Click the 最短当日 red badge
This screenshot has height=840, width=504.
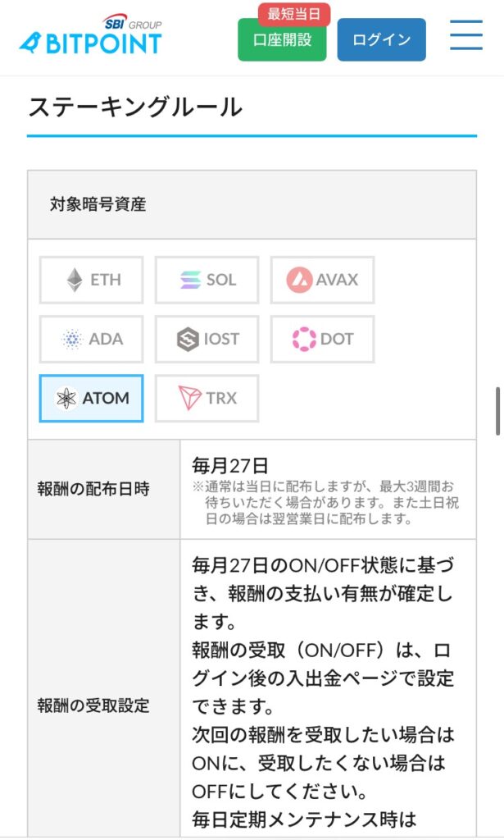294,15
